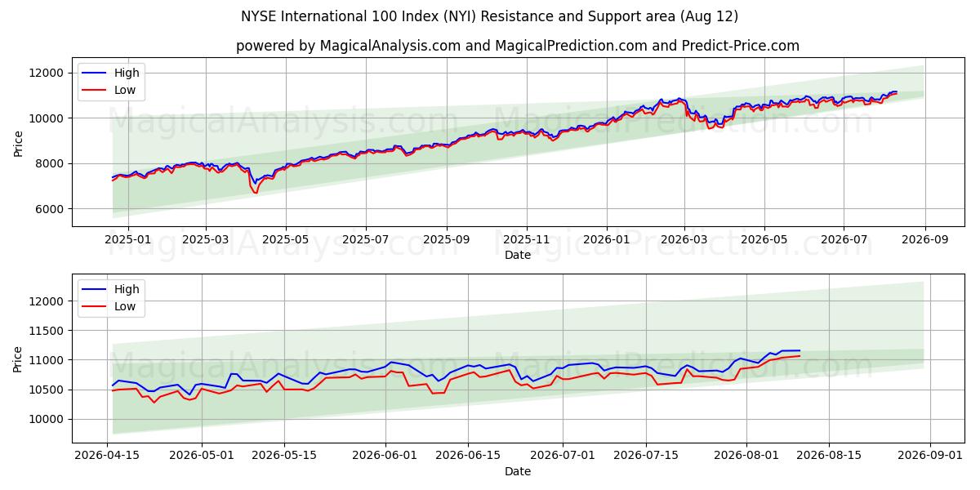Click the 2026-03 date tick label
This screenshot has width=980, height=490.
pyautogui.click(x=684, y=239)
